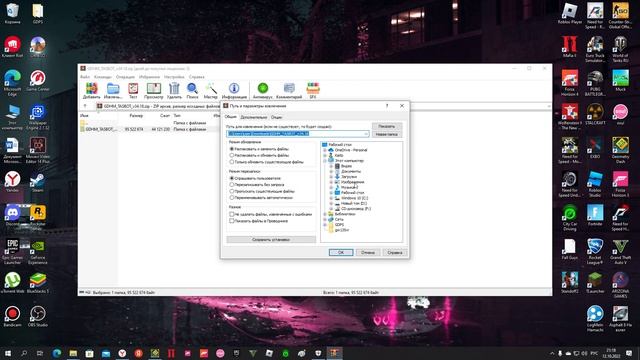Select 'Только обновить существующие файлы' radio option
This screenshot has height=360, width=640.
tap(232, 162)
